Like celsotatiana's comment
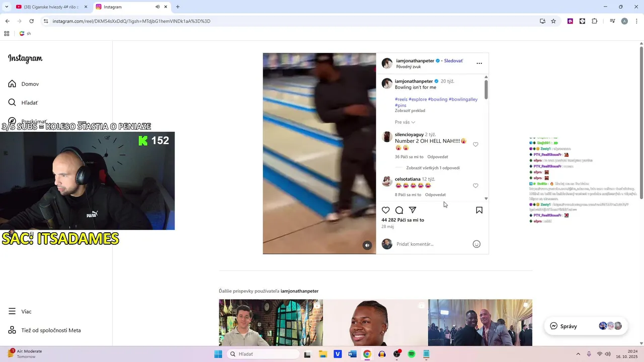The height and width of the screenshot is (362, 644). [475, 186]
